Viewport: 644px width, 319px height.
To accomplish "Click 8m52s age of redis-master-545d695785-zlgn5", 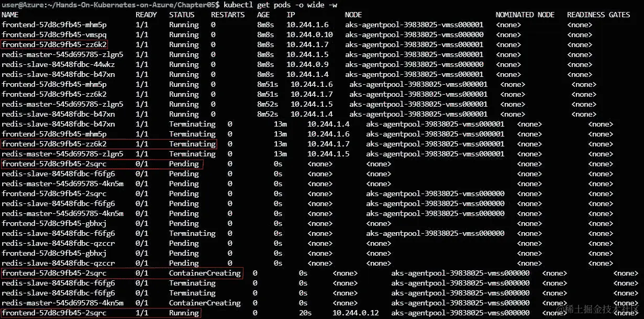I will coord(268,104).
